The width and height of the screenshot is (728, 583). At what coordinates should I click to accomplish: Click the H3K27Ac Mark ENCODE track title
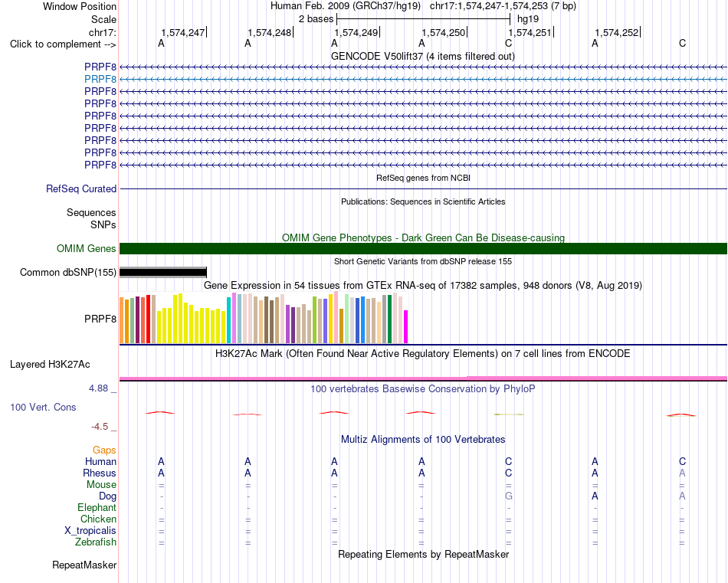(x=423, y=354)
